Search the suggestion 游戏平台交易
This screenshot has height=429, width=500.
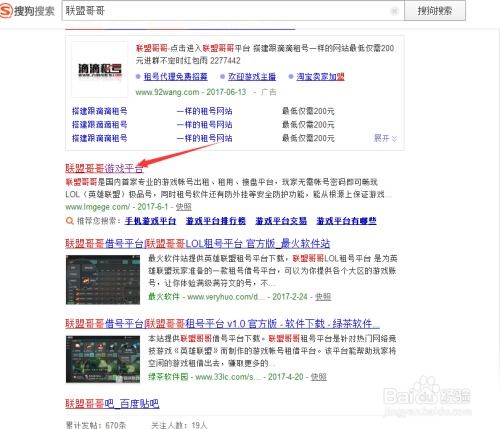(281, 221)
